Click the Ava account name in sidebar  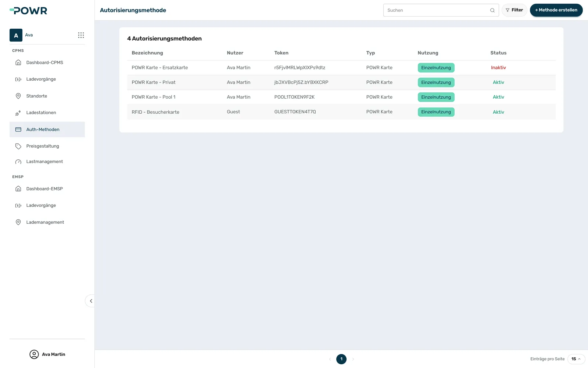[29, 35]
